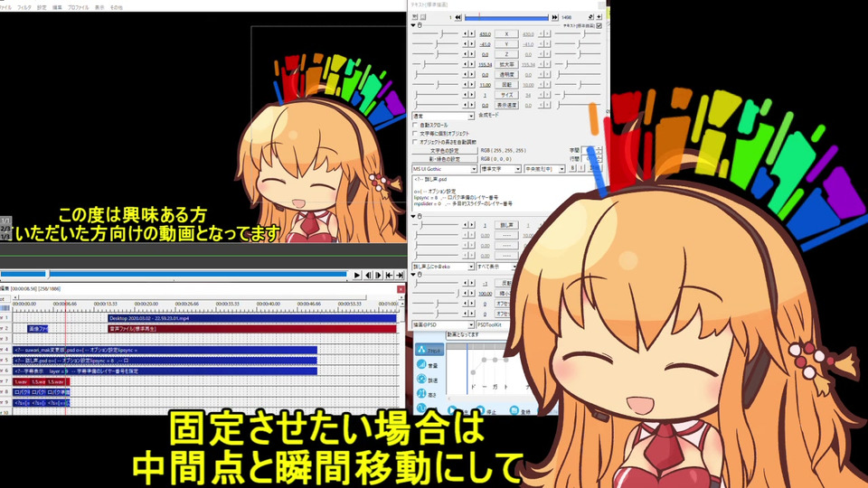This screenshot has height=488, width=868.
Task: Select the suwari_mak psd object on layer 4
Action: coord(165,350)
